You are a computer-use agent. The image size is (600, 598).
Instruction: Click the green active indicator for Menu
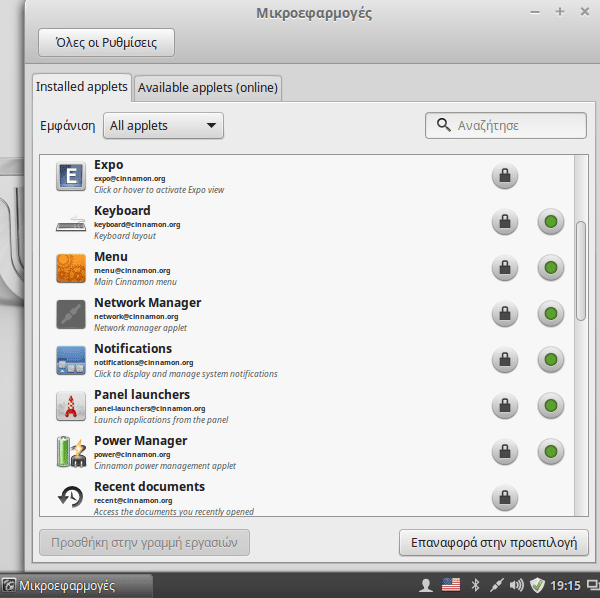(x=551, y=268)
